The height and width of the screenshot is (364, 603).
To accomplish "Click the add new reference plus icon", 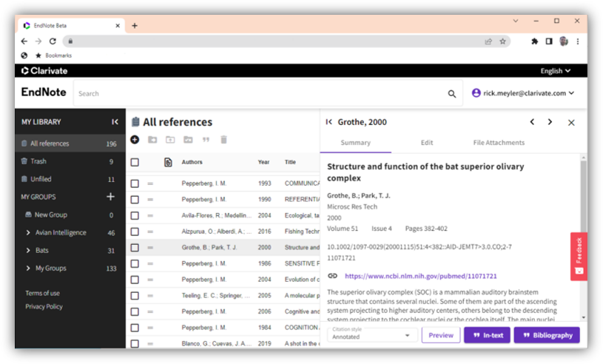I will tap(135, 140).
